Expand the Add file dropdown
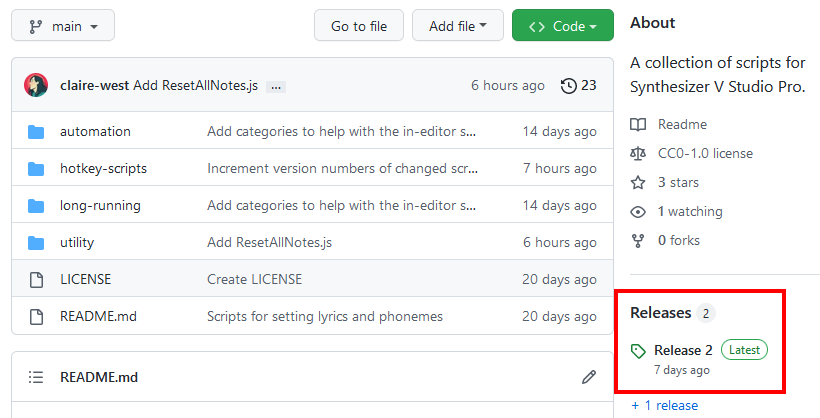Image resolution: width=820 pixels, height=418 pixels. 457,26
